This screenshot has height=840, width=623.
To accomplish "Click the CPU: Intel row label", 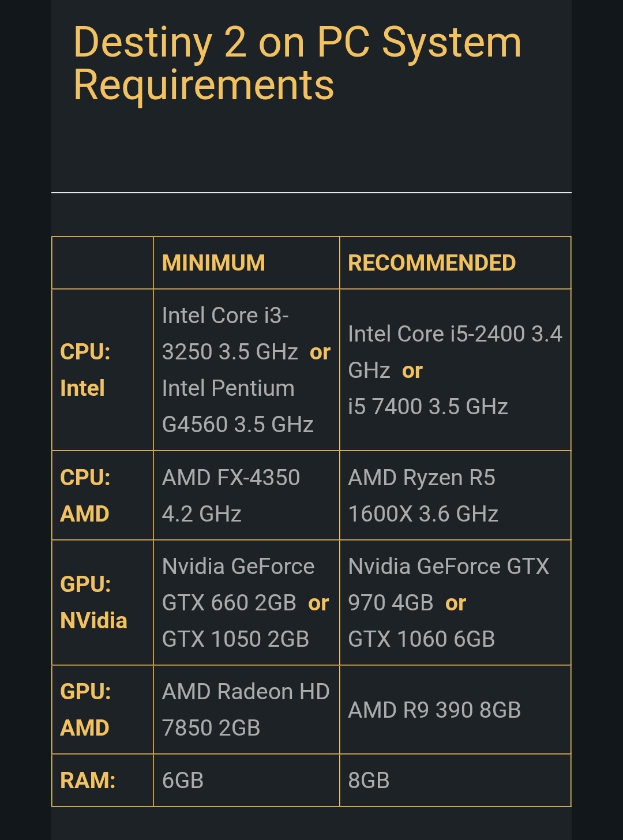I will (85, 370).
